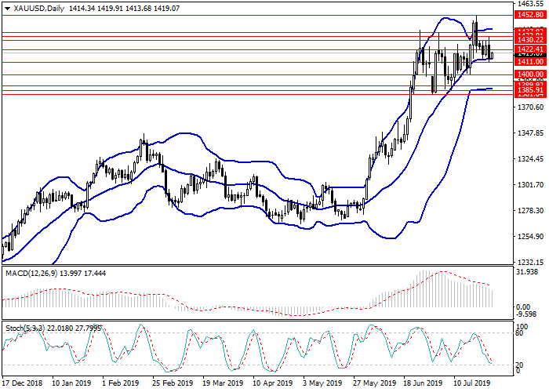Select the 1422.41 price level label

click(530, 49)
